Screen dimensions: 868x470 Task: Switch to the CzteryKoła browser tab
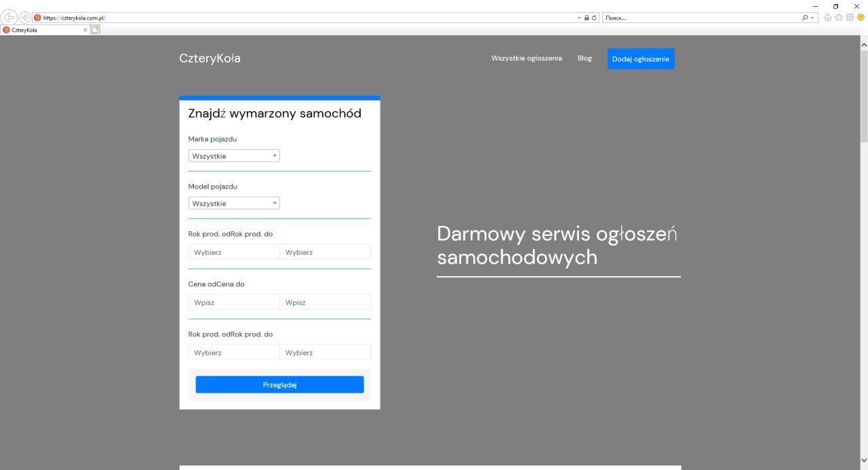pyautogui.click(x=45, y=30)
